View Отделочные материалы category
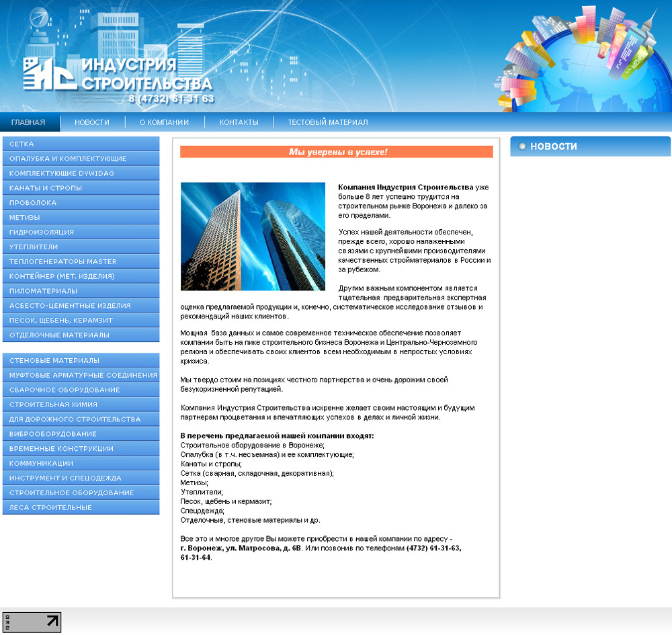 tap(81, 335)
